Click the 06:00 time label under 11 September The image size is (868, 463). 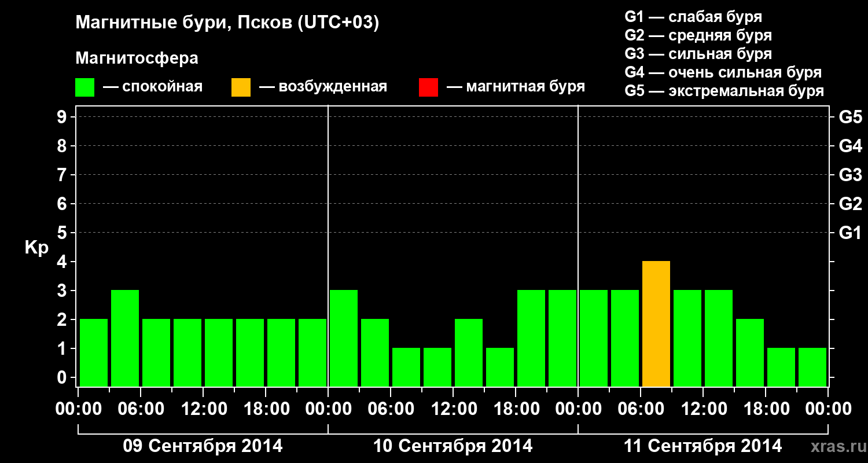point(641,409)
